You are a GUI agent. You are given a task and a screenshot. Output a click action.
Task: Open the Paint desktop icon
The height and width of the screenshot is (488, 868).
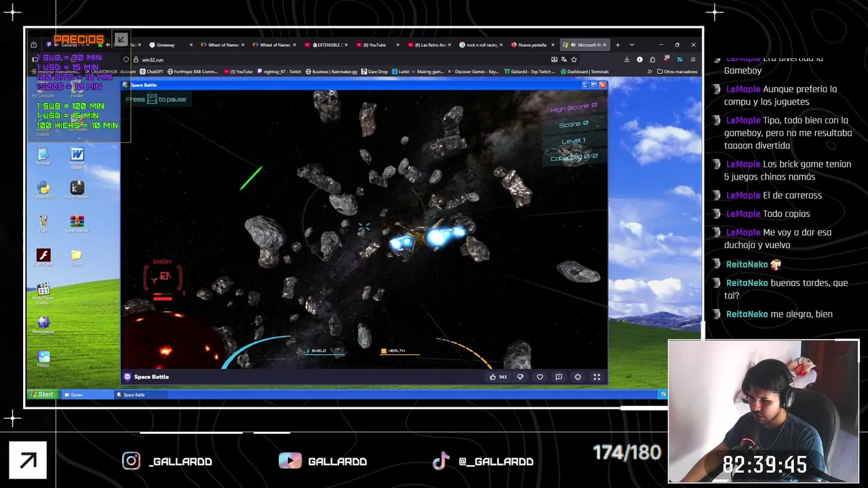coord(43,224)
